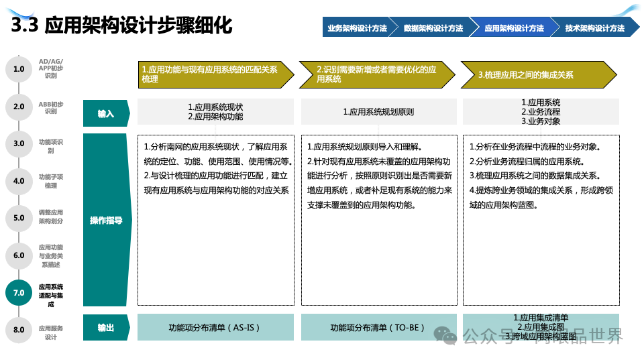Click the 调整应用架构划分 step label
644x362 pixels.
[x=51, y=217]
